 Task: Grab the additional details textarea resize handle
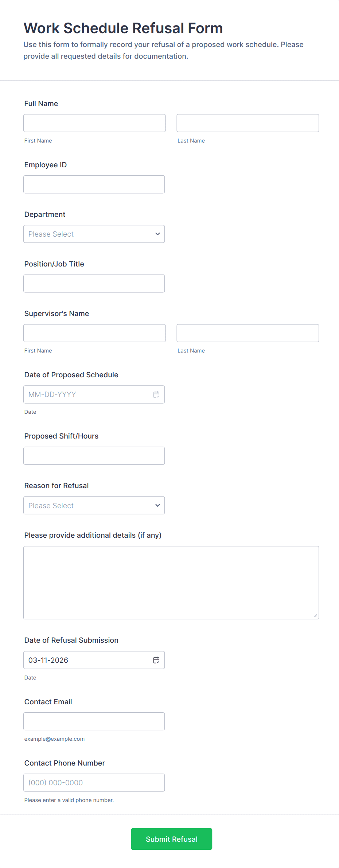[315, 616]
